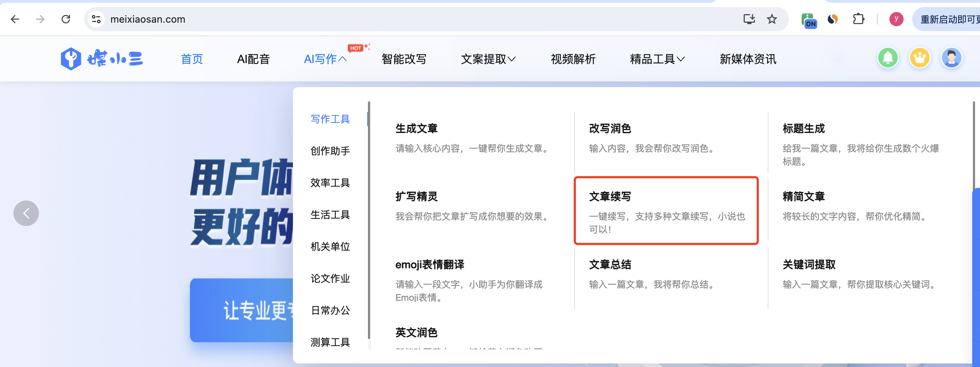980x367 pixels.
Task: Go to 首页 in navigation
Action: [x=192, y=59]
